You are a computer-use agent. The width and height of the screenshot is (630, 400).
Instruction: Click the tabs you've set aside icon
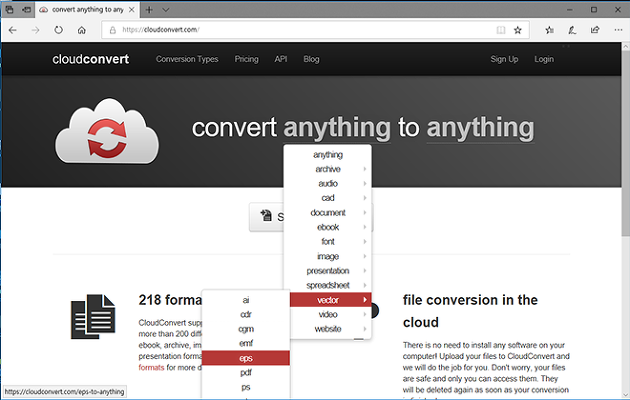pos(9,10)
